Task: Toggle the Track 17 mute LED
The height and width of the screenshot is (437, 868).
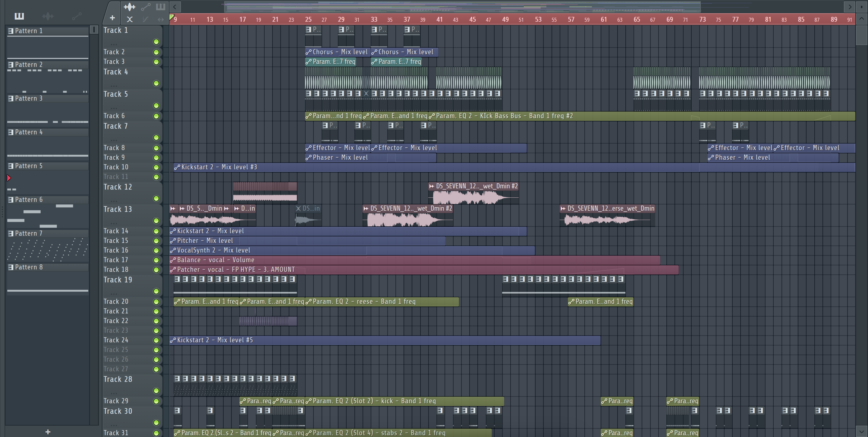Action: click(x=156, y=260)
